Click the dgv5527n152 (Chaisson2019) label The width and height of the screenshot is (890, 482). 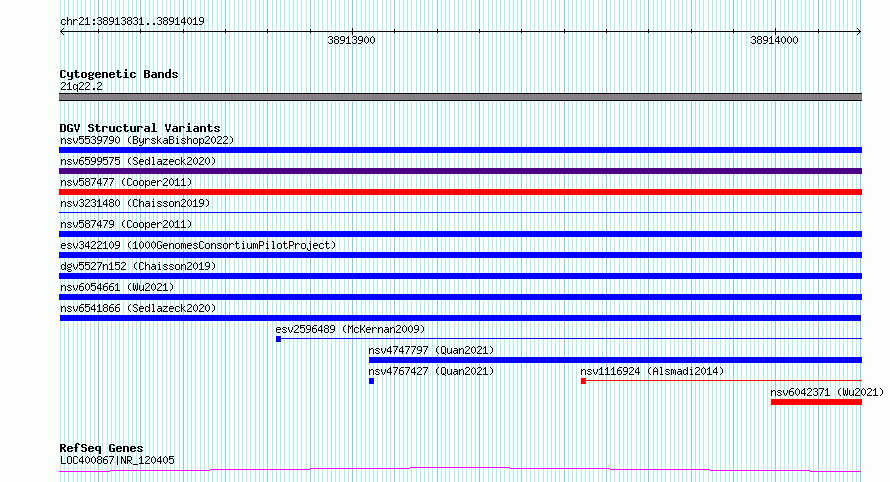(138, 266)
